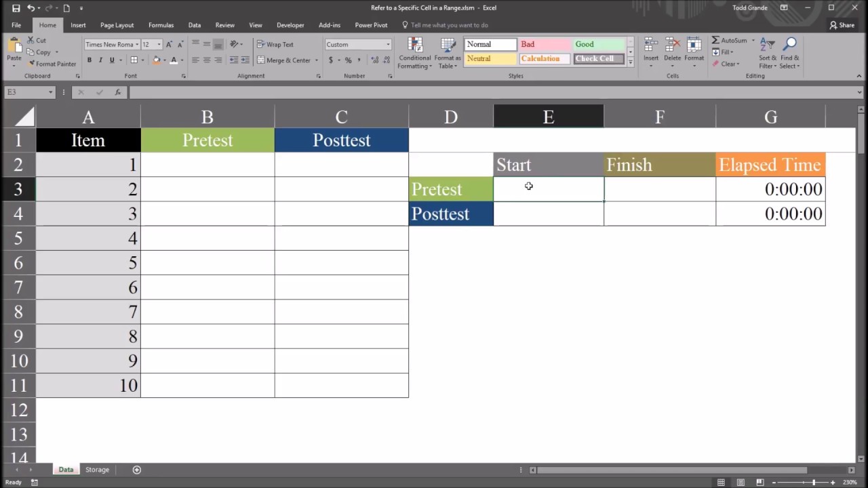Open the AutoSum dropdown arrow
The width and height of the screenshot is (868, 488).
(x=753, y=41)
